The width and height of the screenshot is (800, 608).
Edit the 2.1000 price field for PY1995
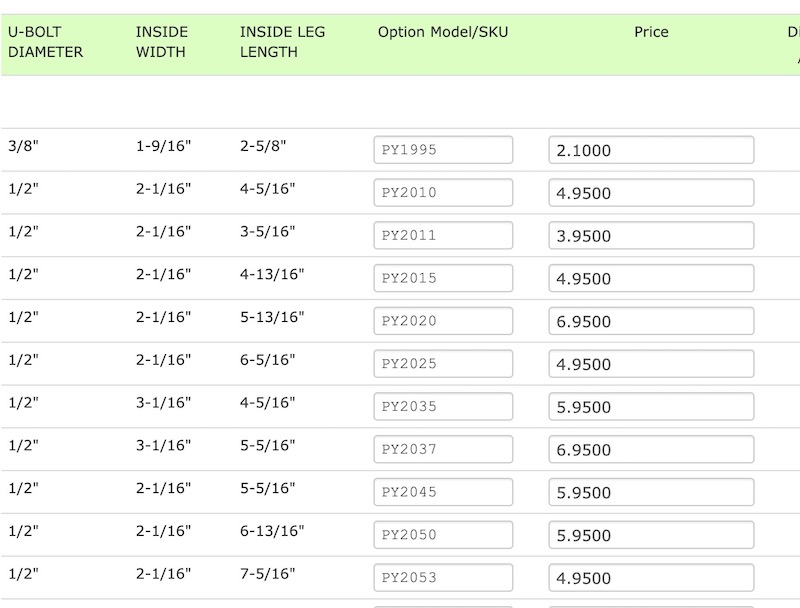[x=651, y=150]
